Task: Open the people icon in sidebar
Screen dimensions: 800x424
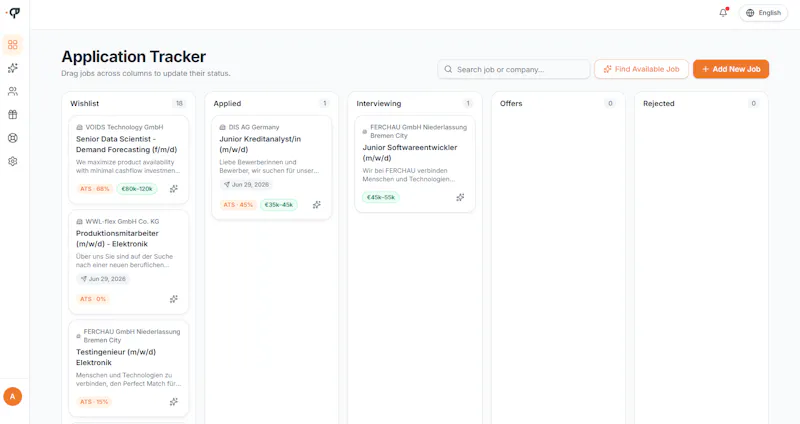Action: tap(13, 91)
